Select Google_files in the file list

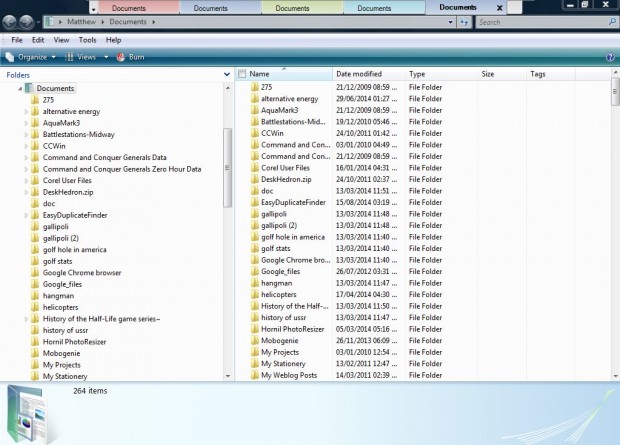click(x=280, y=271)
